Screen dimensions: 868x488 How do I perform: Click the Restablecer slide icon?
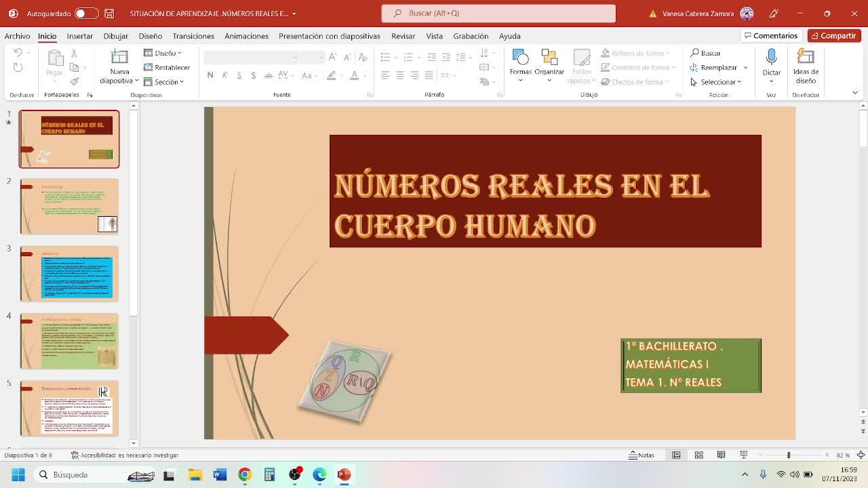click(x=167, y=67)
